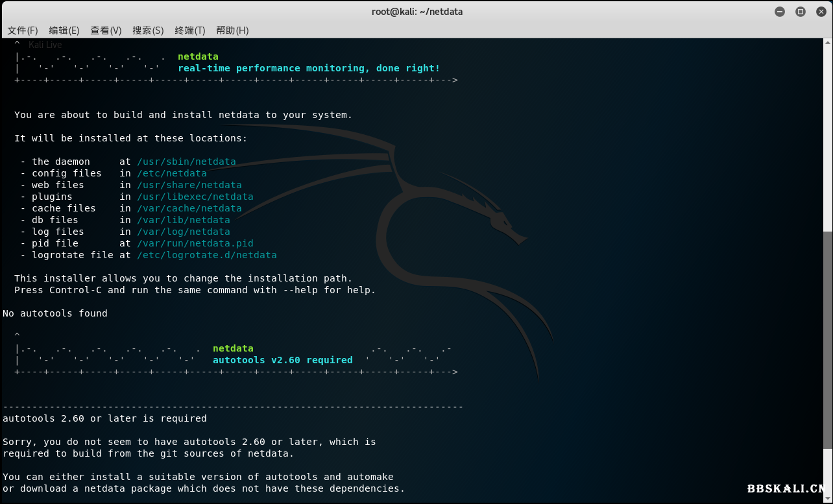833x504 pixels.
Task: Click the vertical scrollbar thumb
Action: (x=828, y=337)
